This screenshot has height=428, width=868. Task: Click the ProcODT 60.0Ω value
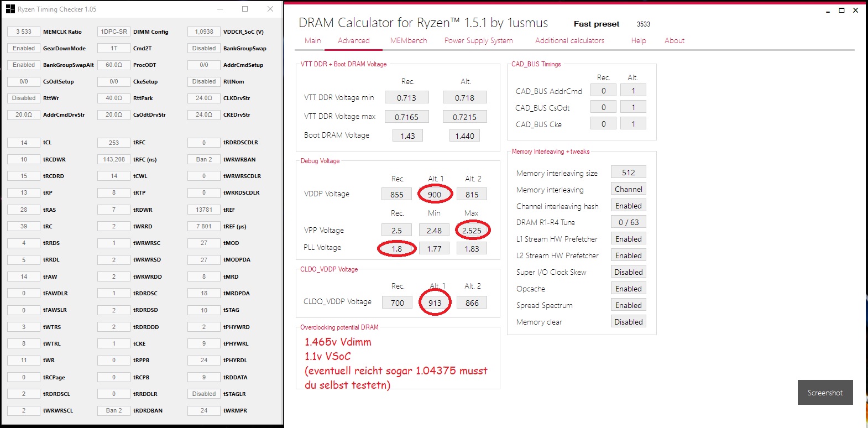(x=114, y=65)
